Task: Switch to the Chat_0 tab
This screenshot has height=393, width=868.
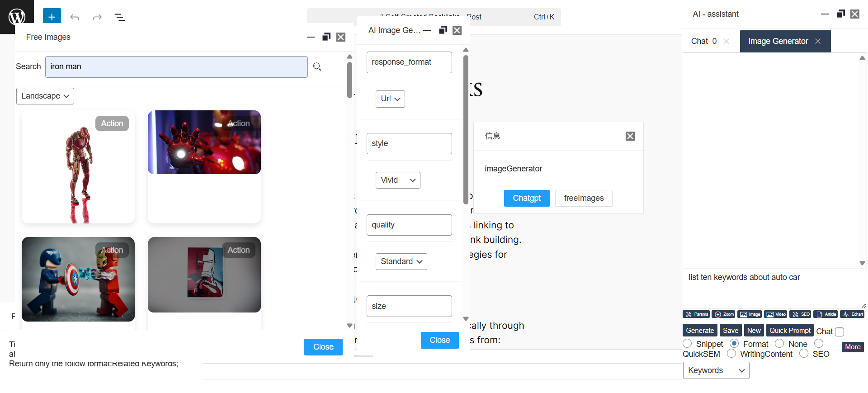Action: click(x=704, y=41)
